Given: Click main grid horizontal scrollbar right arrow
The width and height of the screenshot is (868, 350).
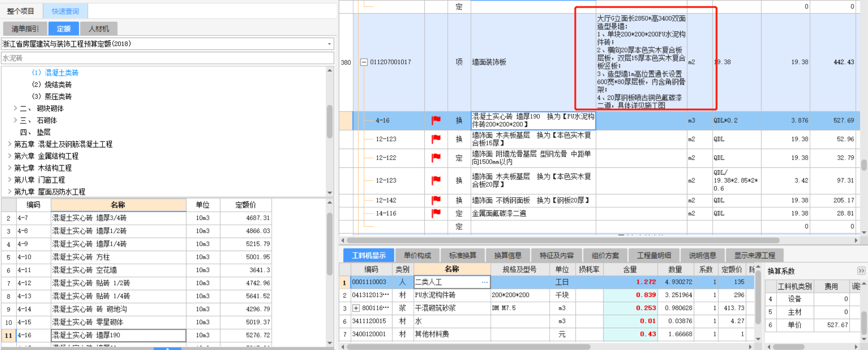Looking at the screenshot, I should pyautogui.click(x=856, y=240).
